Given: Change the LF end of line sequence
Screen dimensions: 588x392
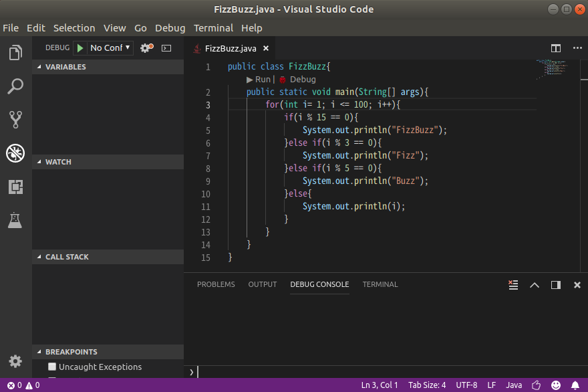Looking at the screenshot, I should pyautogui.click(x=492, y=385).
